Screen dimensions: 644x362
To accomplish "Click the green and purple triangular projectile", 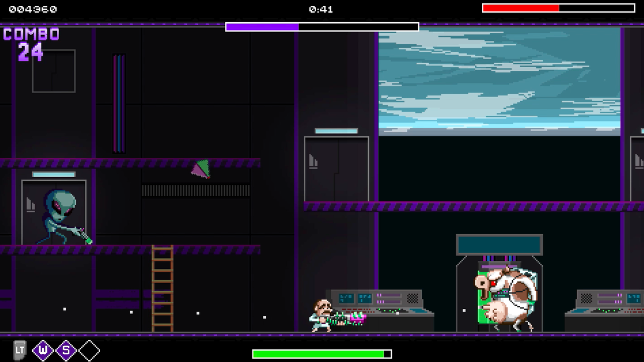I will tap(201, 169).
